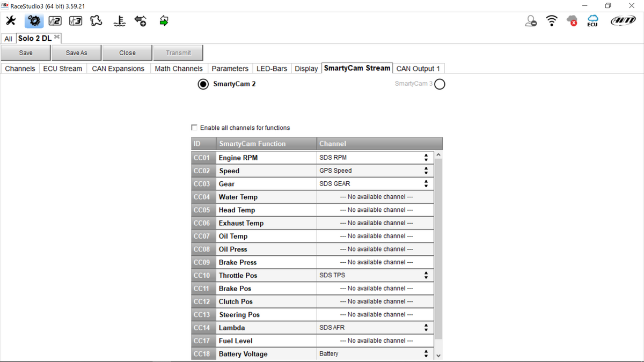The image size is (644, 362).
Task: Click the Channel column header
Action: 379,143
